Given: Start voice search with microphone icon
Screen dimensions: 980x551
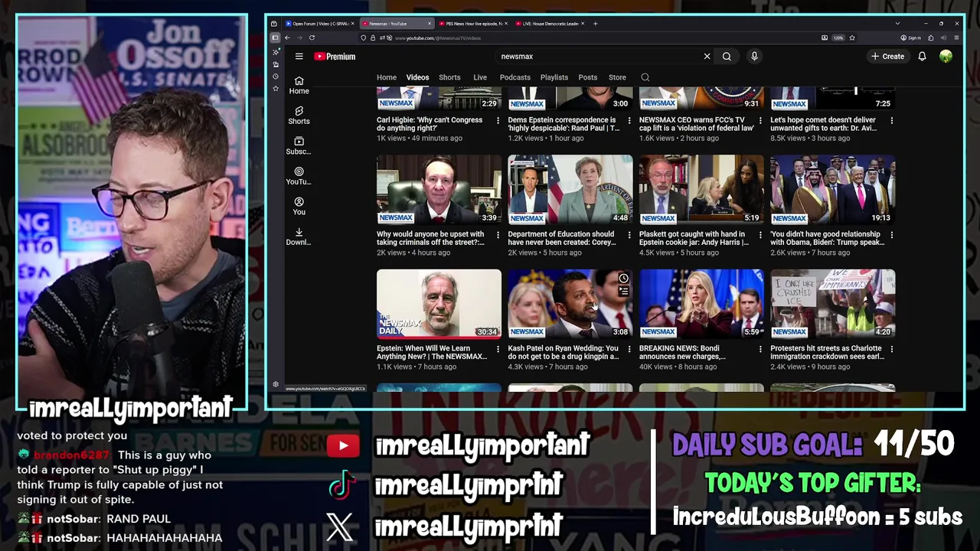Looking at the screenshot, I should click(754, 56).
